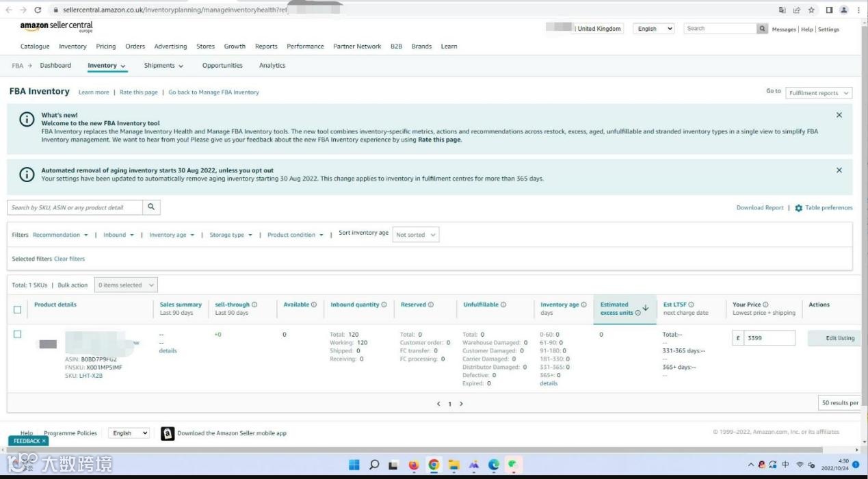Open the 0 items selected bulk action dropdown

[126, 285]
